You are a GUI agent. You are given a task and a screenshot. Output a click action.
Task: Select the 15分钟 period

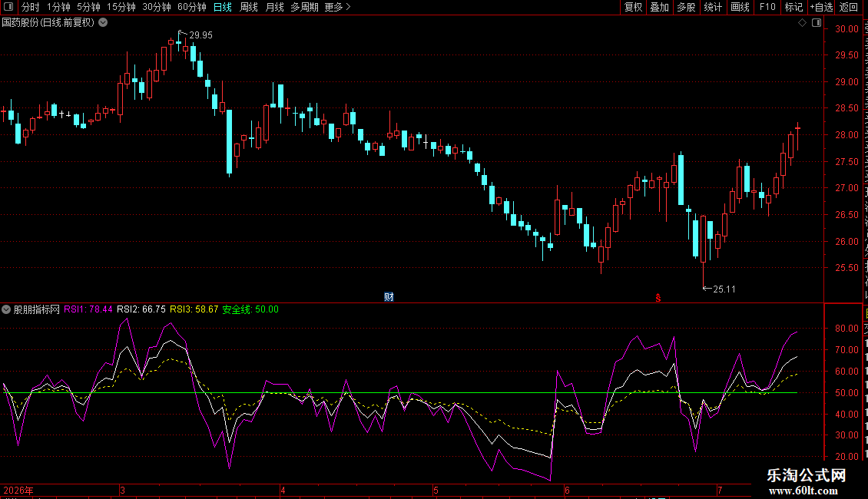click(x=121, y=7)
